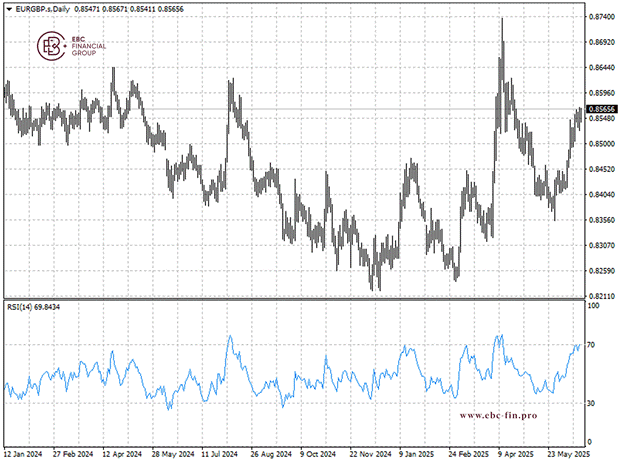Open the www.ebc-fin.pro watermark link
The width and height of the screenshot is (625, 465).
(498, 415)
